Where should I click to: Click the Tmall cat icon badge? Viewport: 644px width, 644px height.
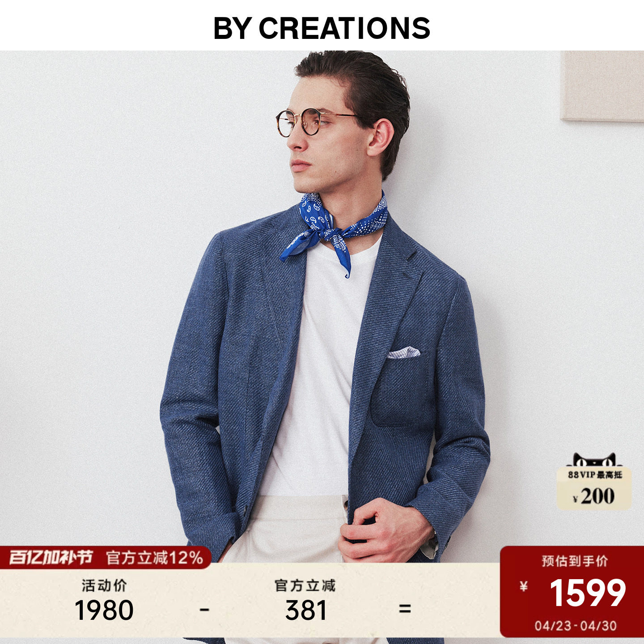point(594,460)
